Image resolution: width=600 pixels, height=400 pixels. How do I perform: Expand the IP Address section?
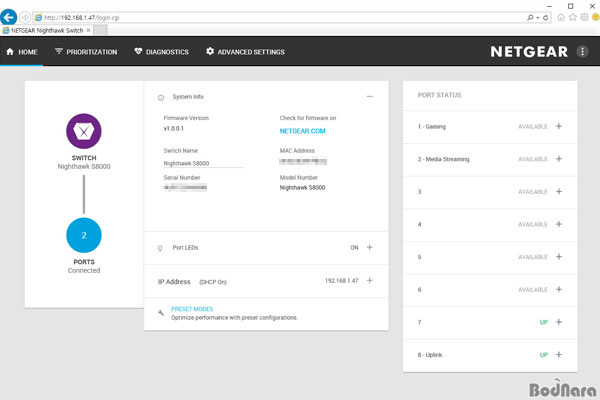pyautogui.click(x=369, y=281)
